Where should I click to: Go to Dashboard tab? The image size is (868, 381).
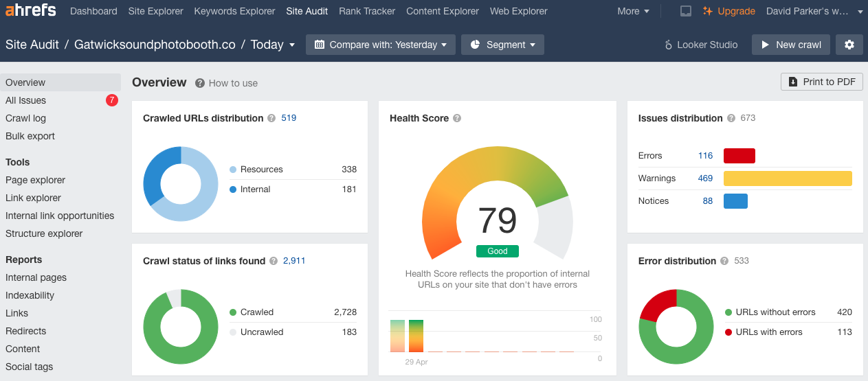pos(93,11)
